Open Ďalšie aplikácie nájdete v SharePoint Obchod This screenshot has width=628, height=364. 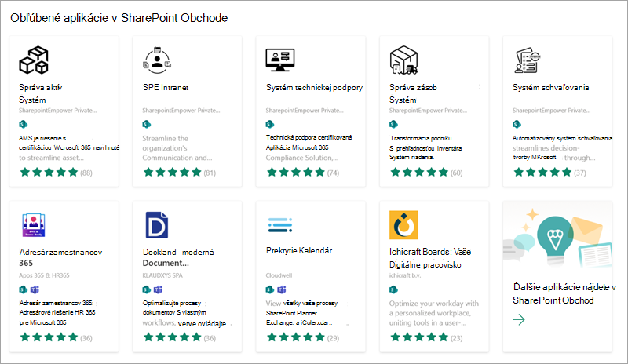pos(564,293)
